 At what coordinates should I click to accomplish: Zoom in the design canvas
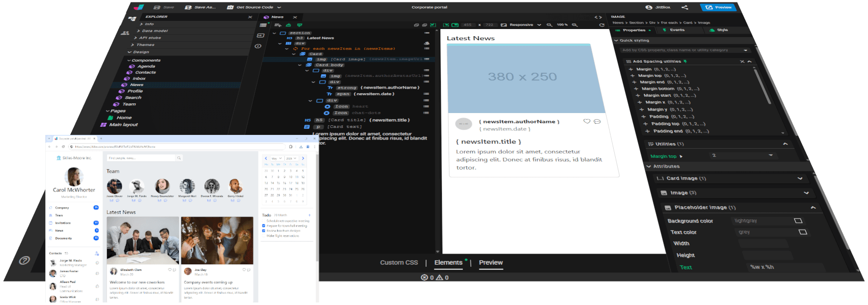574,25
